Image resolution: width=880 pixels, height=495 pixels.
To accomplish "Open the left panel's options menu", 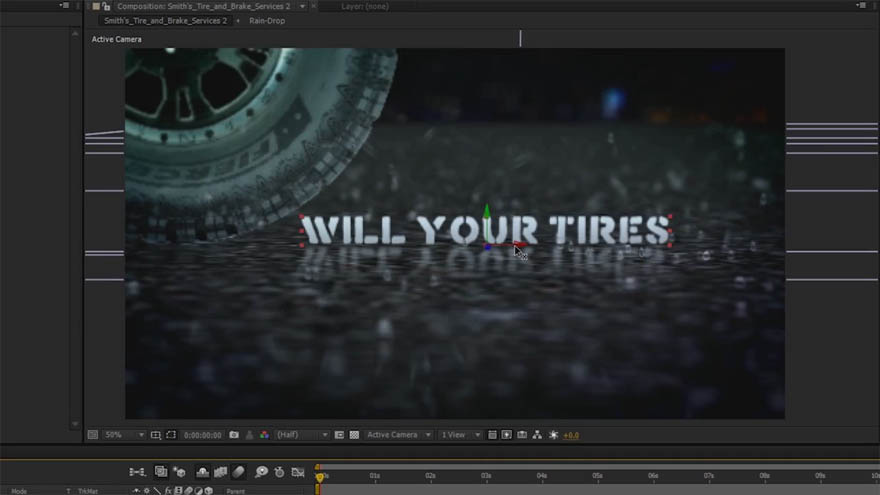I will pyautogui.click(x=65, y=6).
